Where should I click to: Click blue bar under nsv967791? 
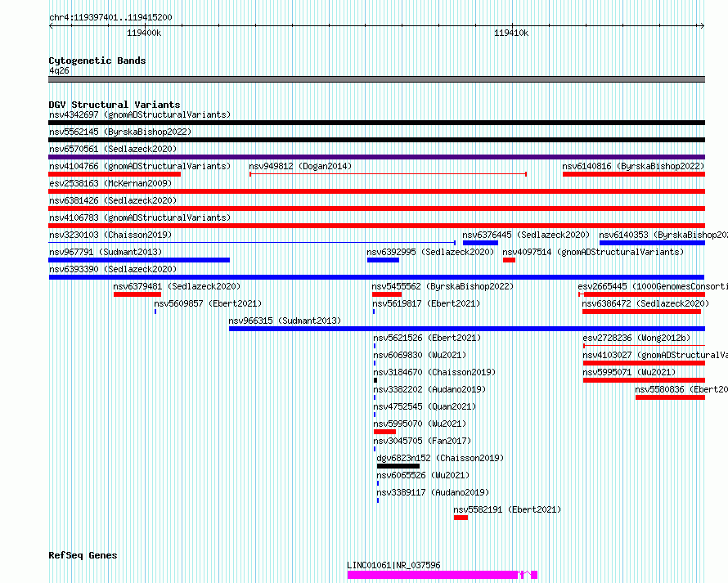coord(139,260)
